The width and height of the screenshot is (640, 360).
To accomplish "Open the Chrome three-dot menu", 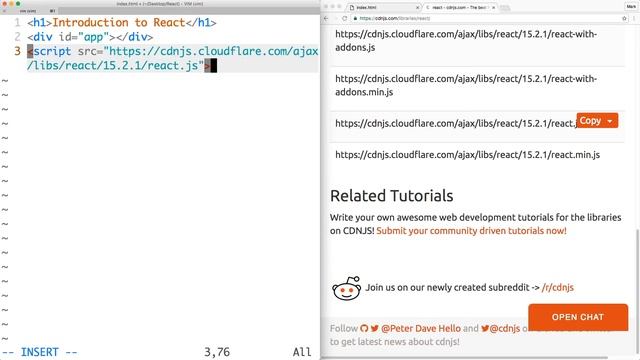I will click(x=634, y=18).
